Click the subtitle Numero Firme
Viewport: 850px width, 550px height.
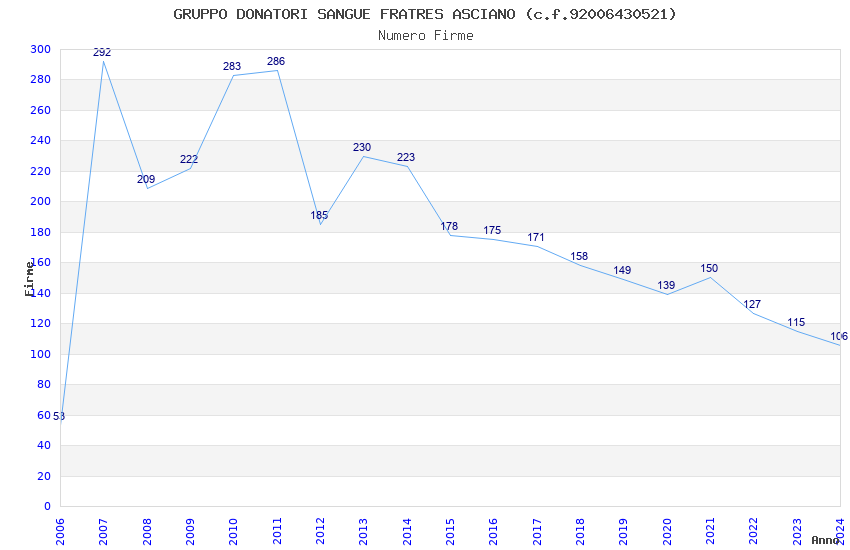coord(426,36)
